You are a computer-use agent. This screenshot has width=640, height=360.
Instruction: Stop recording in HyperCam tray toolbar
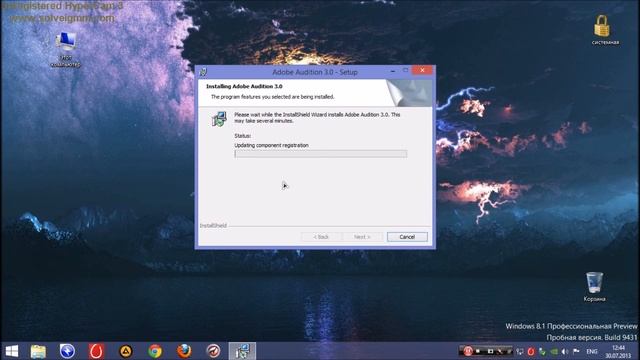coord(478,351)
